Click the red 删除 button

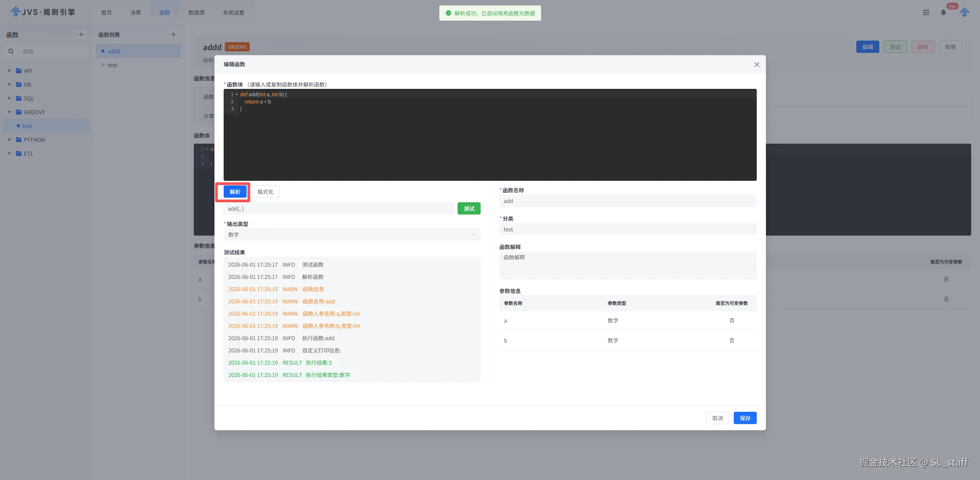(923, 47)
